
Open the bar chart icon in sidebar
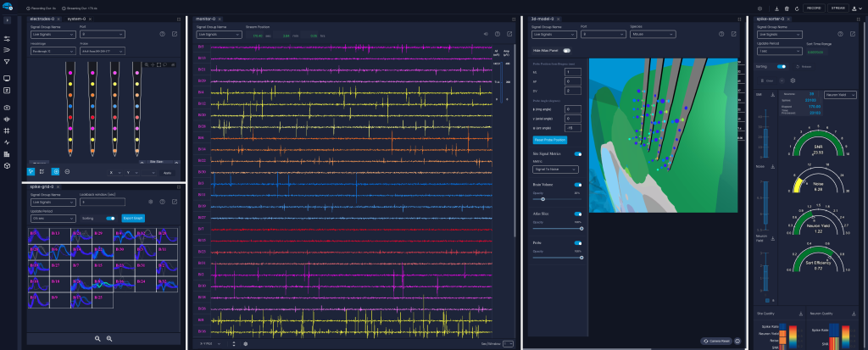tap(7, 154)
